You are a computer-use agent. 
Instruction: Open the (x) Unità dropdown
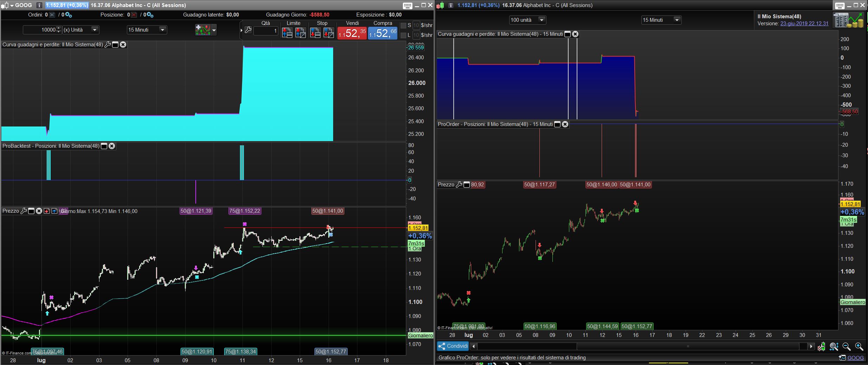95,30
